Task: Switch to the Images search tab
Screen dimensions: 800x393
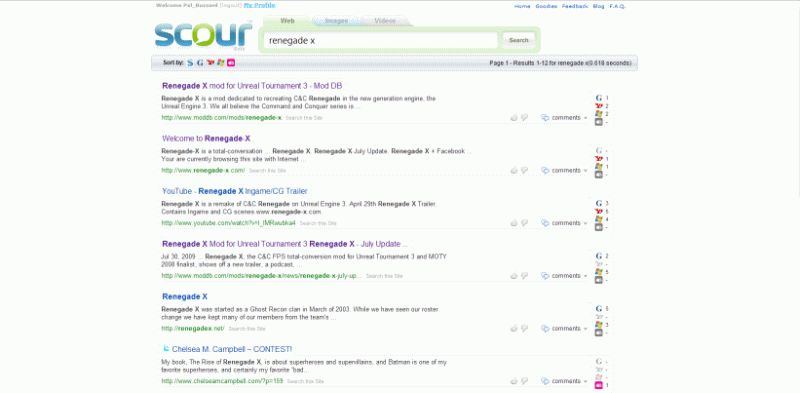Action: pos(336,21)
